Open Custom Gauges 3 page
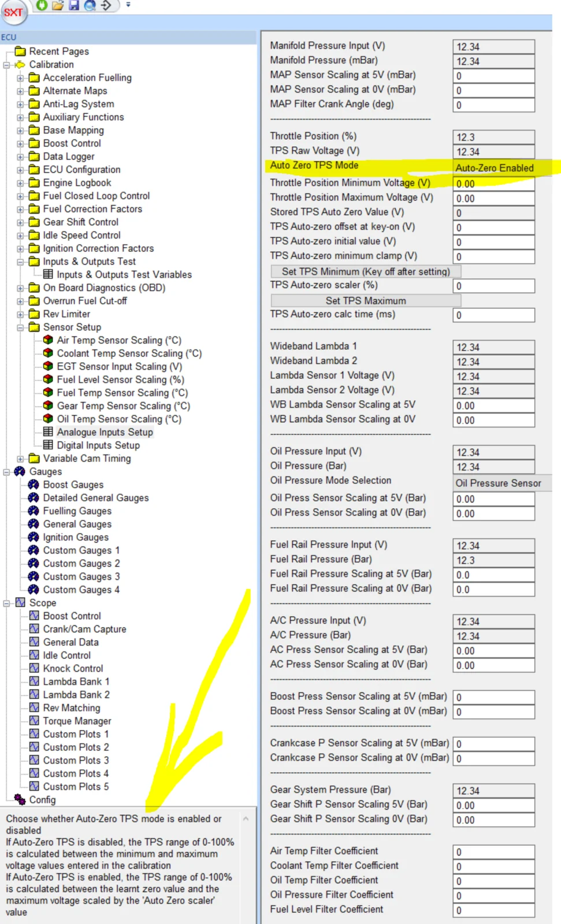 pyautogui.click(x=81, y=576)
